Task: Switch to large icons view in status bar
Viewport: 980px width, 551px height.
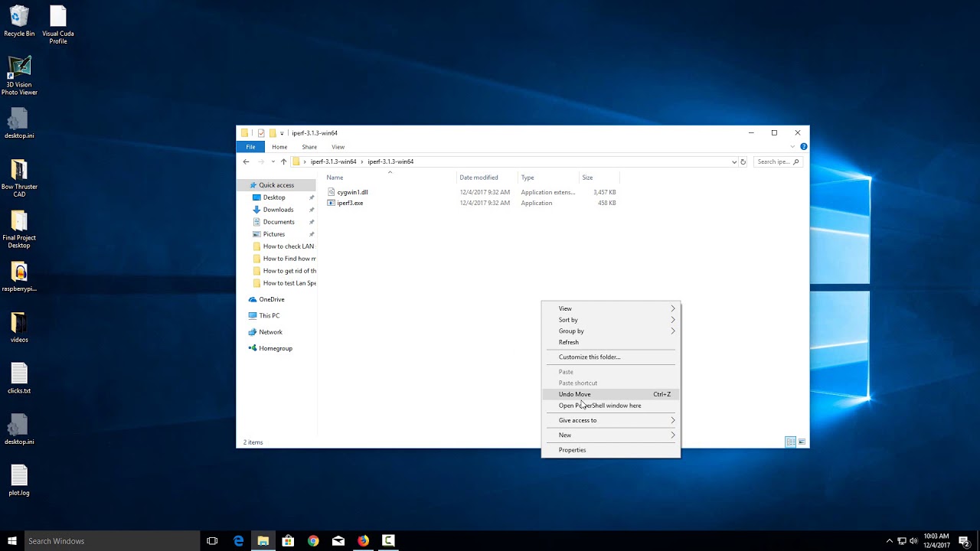Action: point(802,442)
